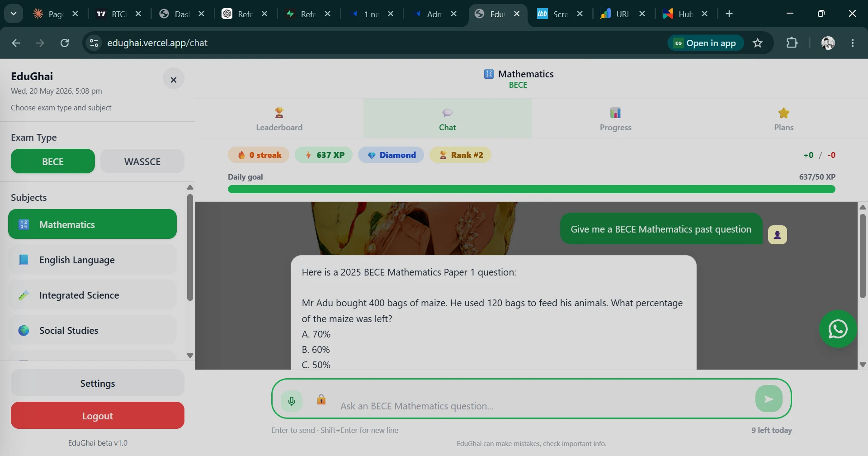Viewport: 868px width, 456px height.
Task: Click the English Language book icon
Action: tap(24, 260)
